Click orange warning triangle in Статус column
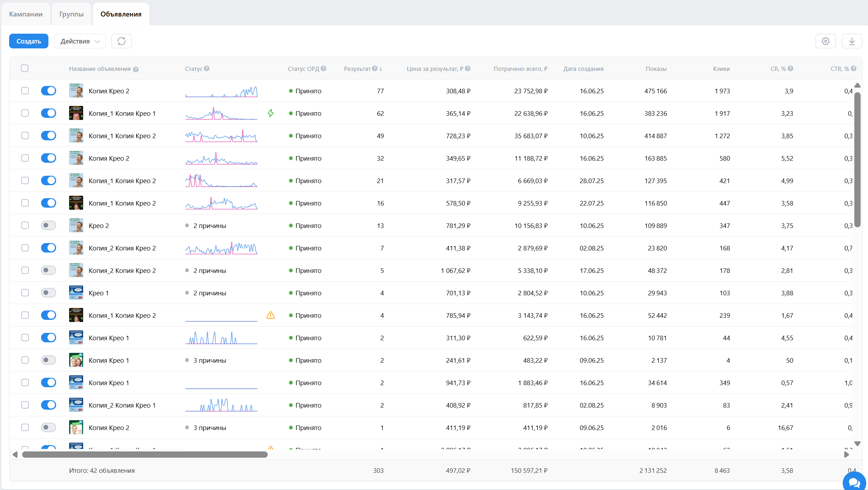The width and height of the screenshot is (868, 490). [x=271, y=315]
